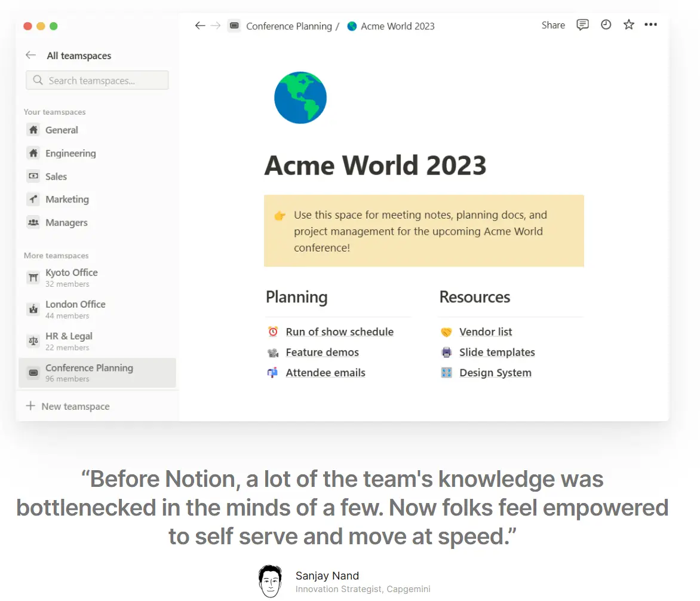Click the Innovation Strategist, Capgemini caption
The image size is (700, 601).
(363, 588)
